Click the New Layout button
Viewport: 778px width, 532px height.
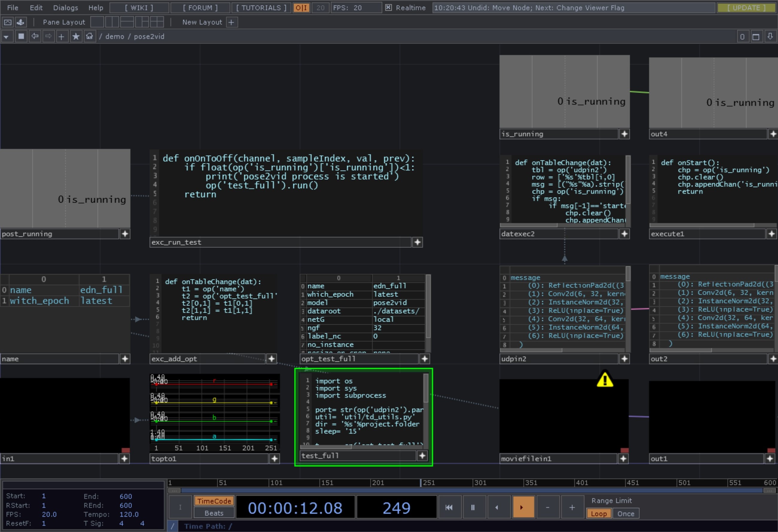coord(201,22)
